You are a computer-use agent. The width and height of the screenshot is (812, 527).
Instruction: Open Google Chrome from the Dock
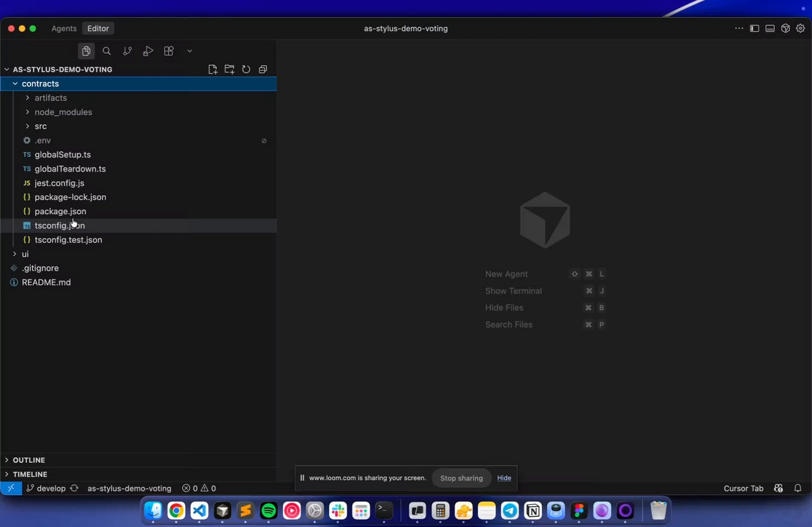point(176,510)
